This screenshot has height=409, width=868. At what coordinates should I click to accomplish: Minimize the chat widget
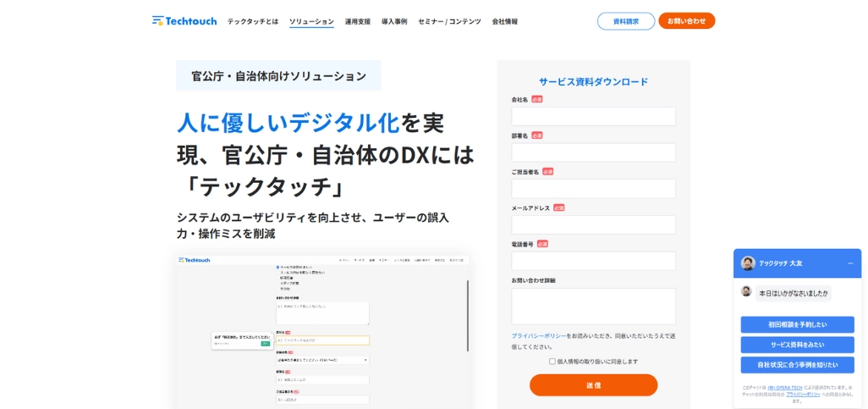pos(850,263)
